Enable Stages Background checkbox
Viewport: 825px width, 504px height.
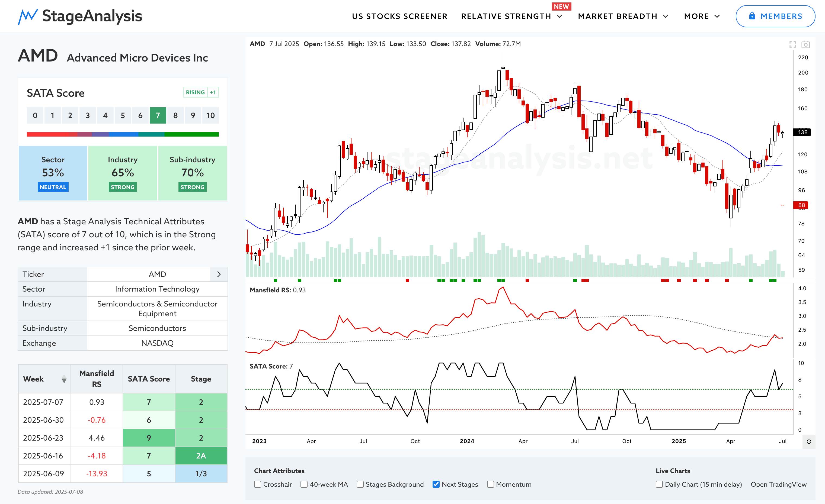tap(360, 484)
